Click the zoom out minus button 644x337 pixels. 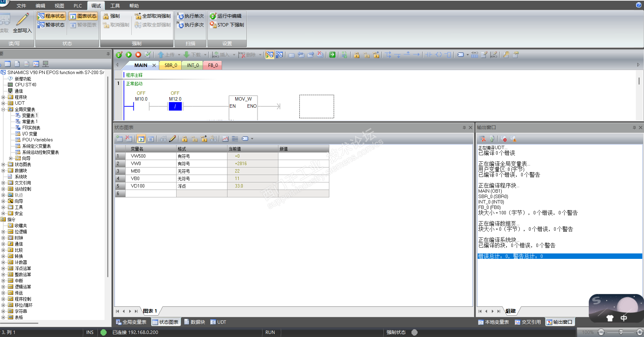[x=601, y=332]
